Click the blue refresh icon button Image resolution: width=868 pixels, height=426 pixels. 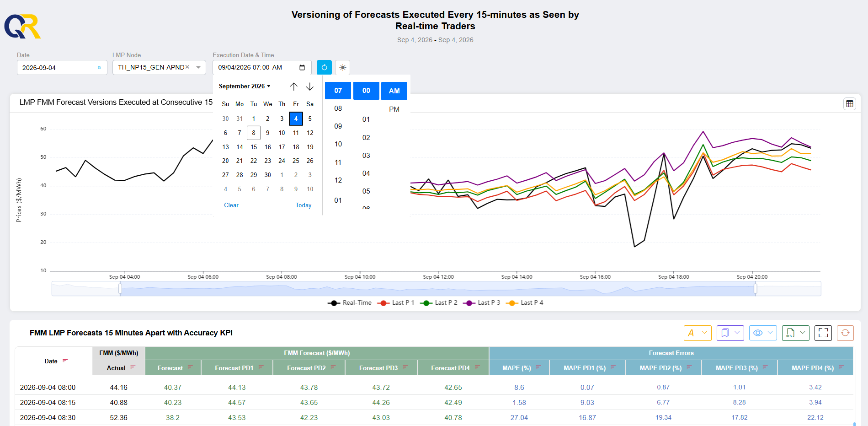point(324,67)
